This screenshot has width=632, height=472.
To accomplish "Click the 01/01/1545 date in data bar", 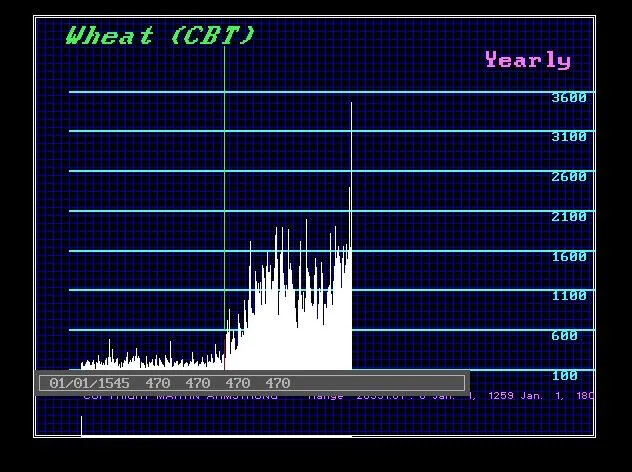I will coord(89,383).
